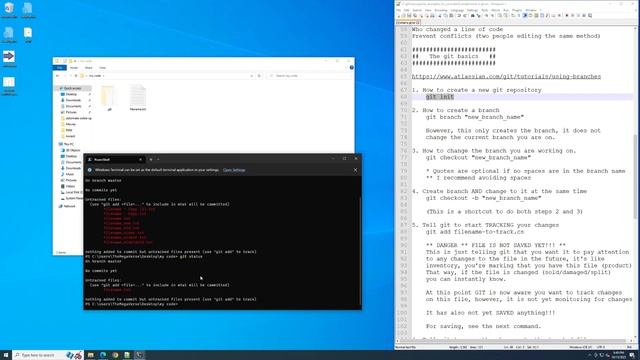
Task: Close the PowerShell tab with its X
Action: point(140,160)
